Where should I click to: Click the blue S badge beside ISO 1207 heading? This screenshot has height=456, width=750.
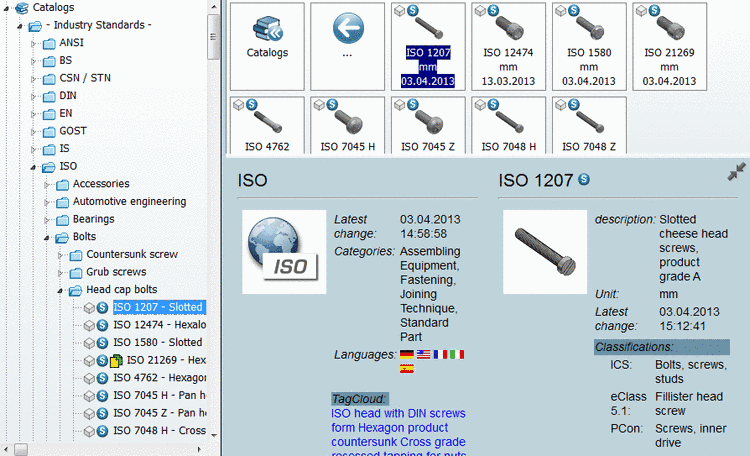pyautogui.click(x=584, y=179)
